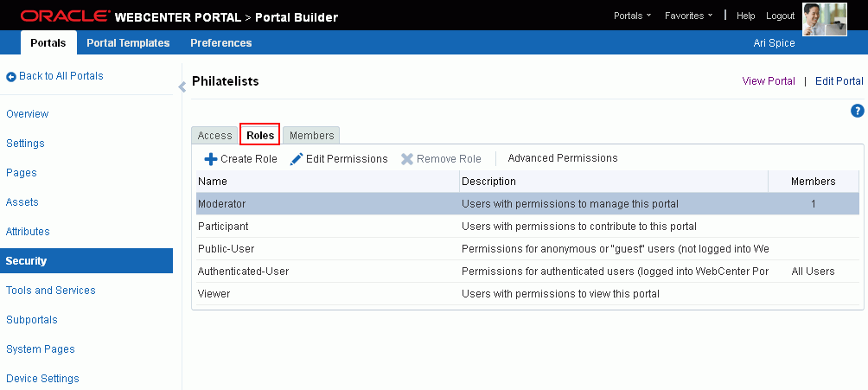Open Tools and Services in sidebar
The width and height of the screenshot is (868, 390).
tap(50, 291)
